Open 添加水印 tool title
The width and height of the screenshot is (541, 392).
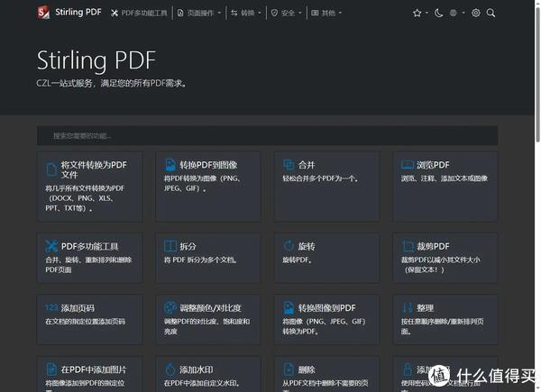click(x=197, y=369)
